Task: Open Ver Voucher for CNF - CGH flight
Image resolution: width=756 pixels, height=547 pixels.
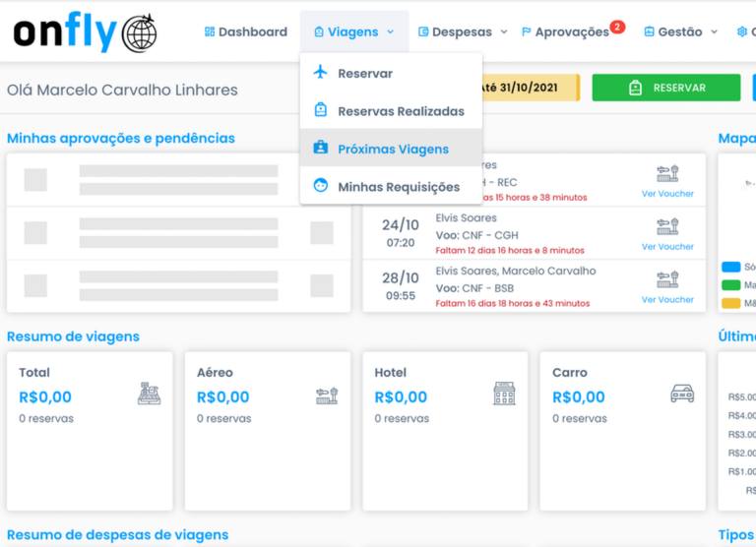Action: (x=667, y=247)
